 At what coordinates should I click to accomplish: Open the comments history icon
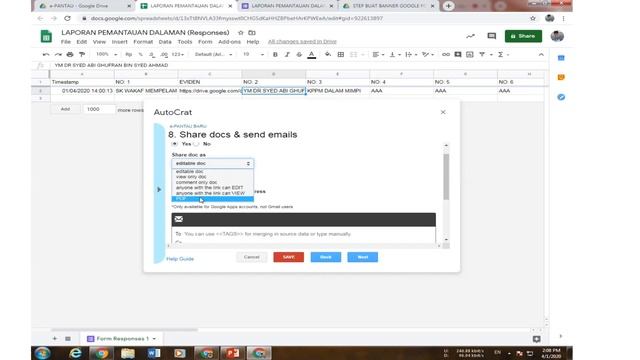tap(492, 36)
